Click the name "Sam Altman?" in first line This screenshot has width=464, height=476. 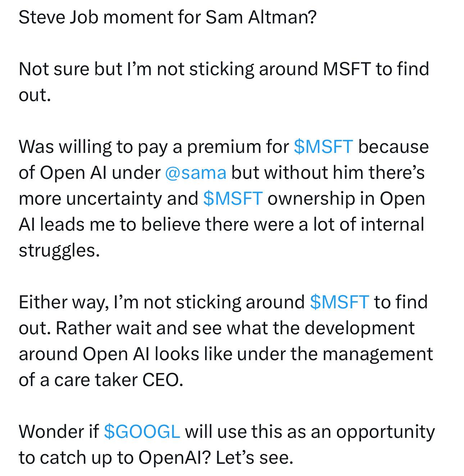[x=261, y=17]
